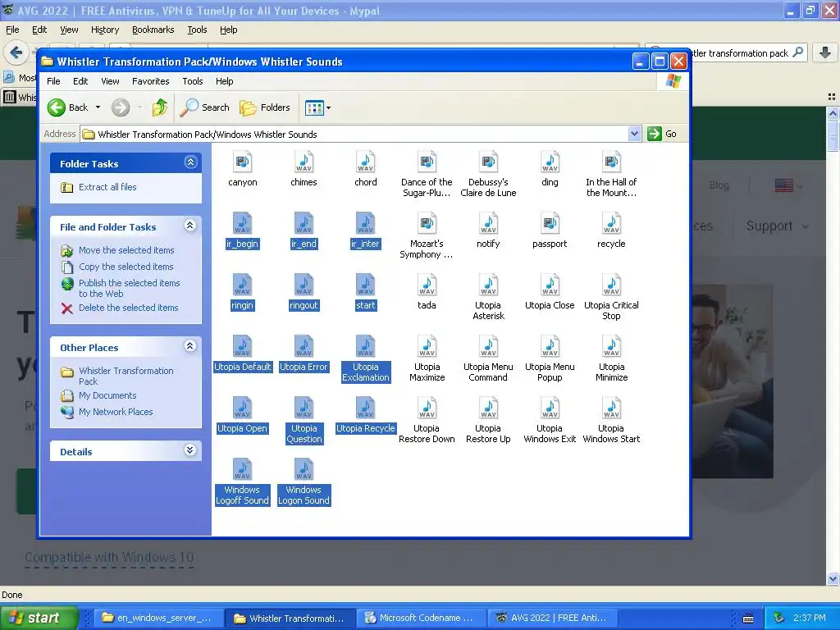This screenshot has width=840, height=630.
Task: Switch to Microsoft Codename taskbar window
Action: point(421,618)
